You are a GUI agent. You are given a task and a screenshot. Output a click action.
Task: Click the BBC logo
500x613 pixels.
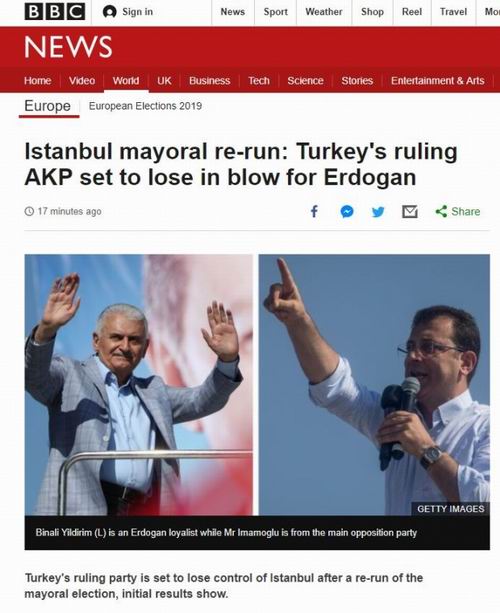click(55, 12)
